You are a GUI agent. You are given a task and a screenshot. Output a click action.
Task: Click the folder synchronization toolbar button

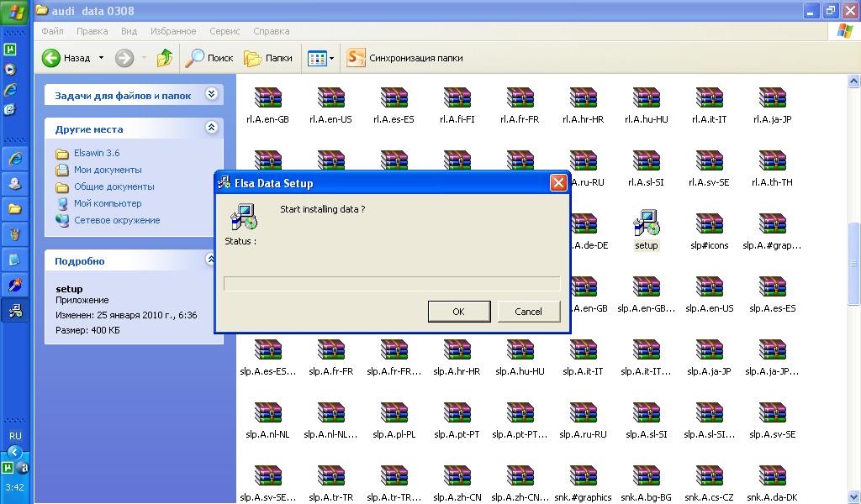(405, 58)
